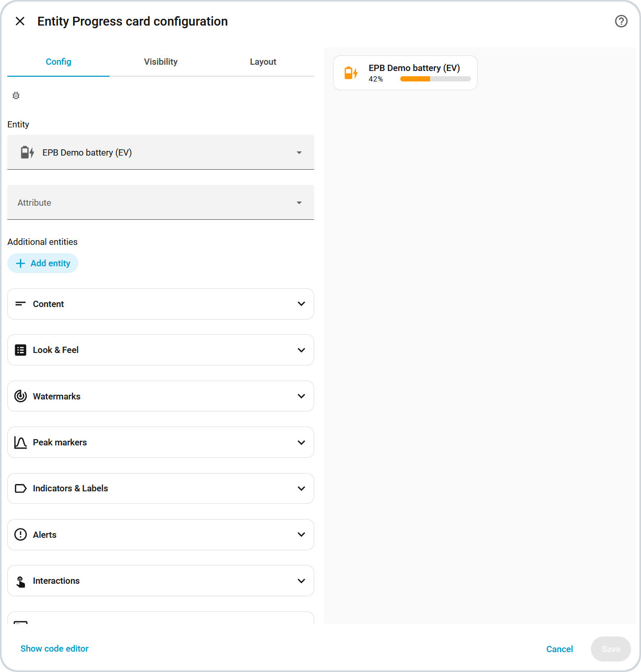Click the Watermarks label
641x672 pixels.
57,396
